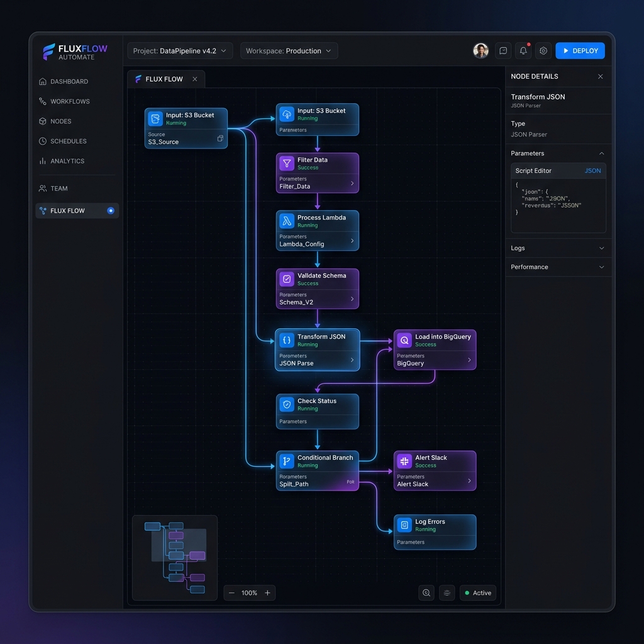Click the Nodes cube icon
Screen dimensions: 644x644
point(42,121)
